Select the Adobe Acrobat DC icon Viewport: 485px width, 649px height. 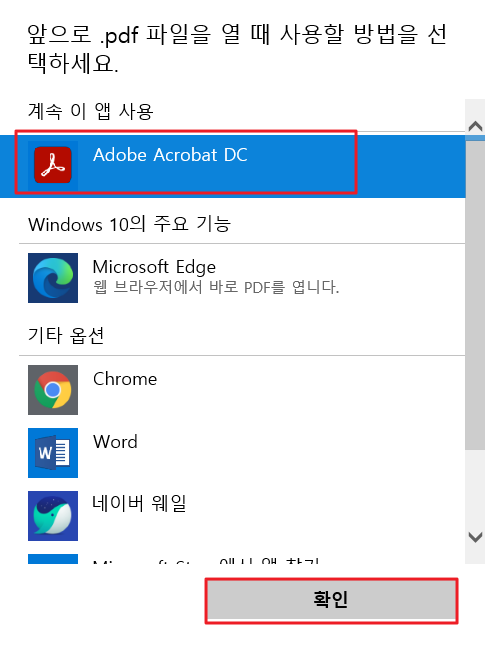pos(53,165)
